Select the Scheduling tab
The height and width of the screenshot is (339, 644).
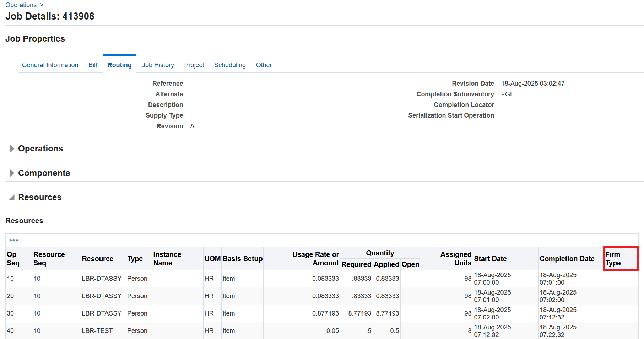230,65
